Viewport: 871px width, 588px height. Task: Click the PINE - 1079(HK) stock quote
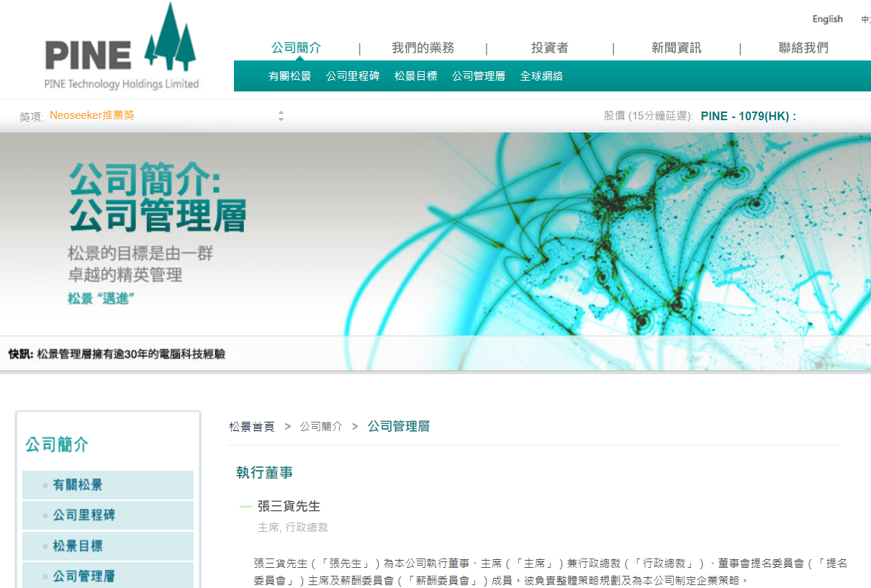click(x=748, y=116)
